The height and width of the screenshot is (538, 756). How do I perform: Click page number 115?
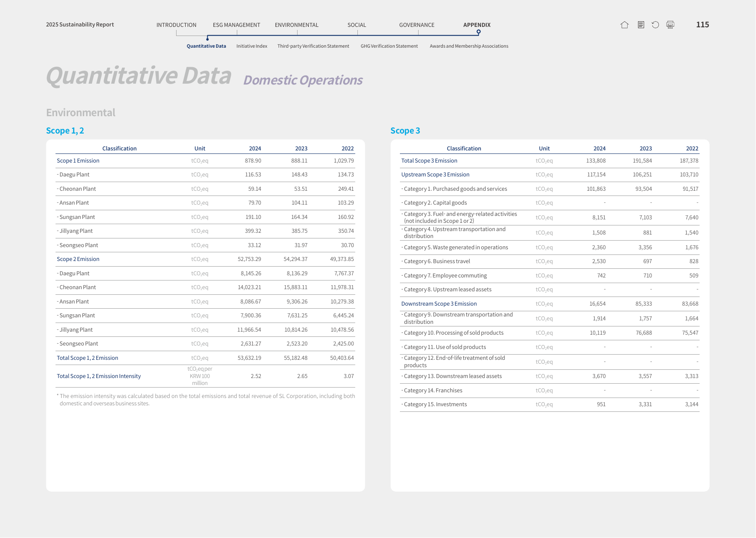click(703, 25)
